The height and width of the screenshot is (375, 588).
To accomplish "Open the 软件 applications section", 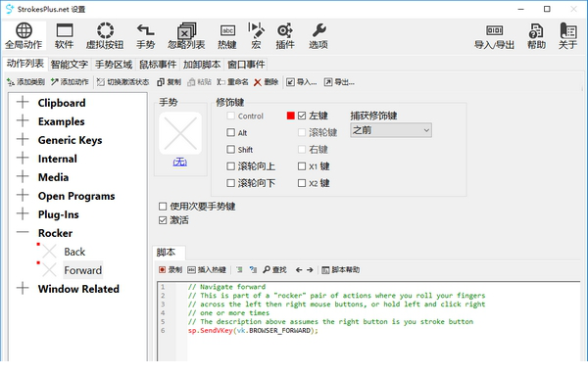I will 64,36.
